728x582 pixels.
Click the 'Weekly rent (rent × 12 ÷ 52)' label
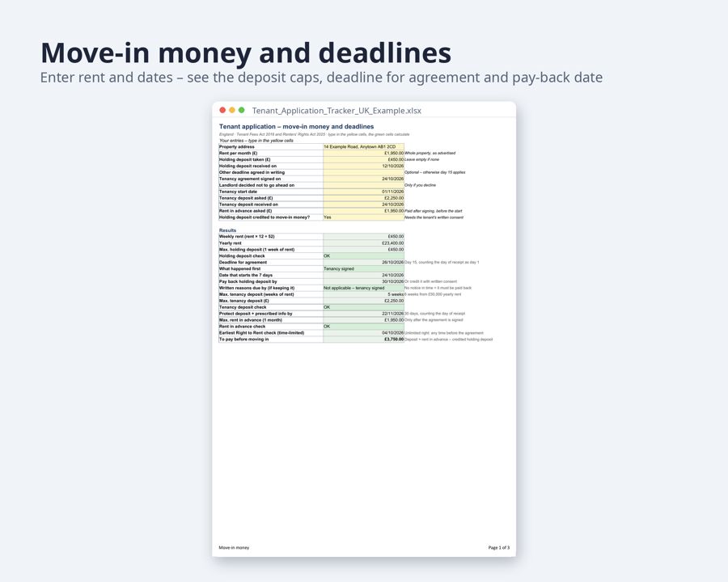click(x=247, y=237)
